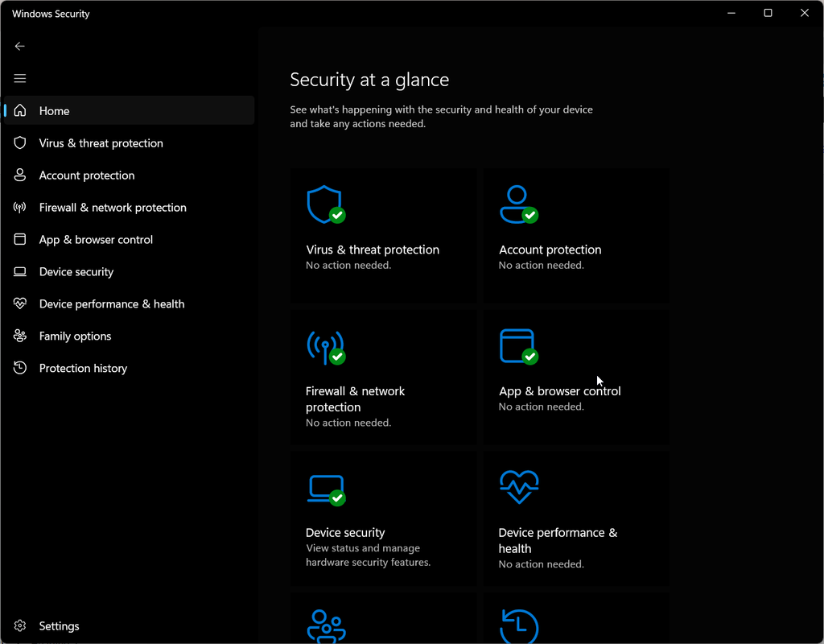824x644 pixels.
Task: Click the Windows Security title text
Action: pos(51,14)
